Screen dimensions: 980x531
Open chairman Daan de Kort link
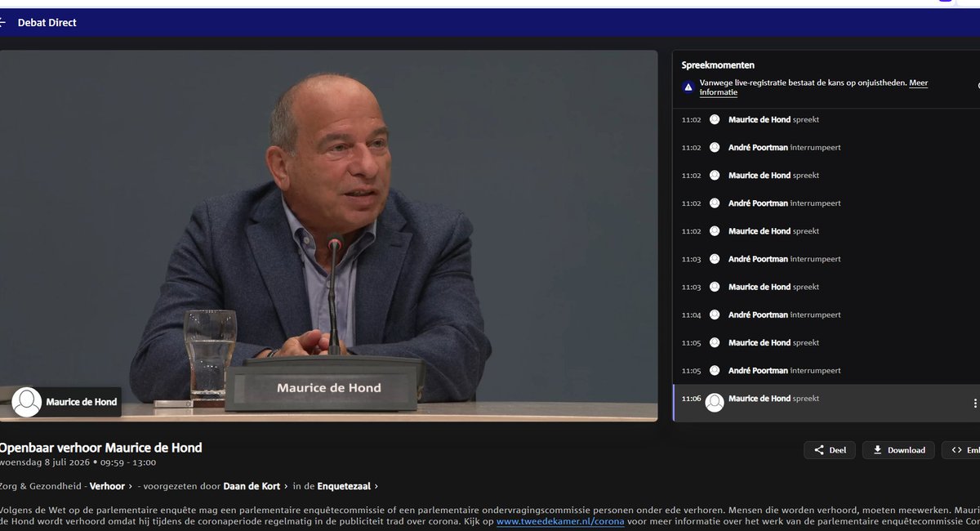tap(256, 486)
